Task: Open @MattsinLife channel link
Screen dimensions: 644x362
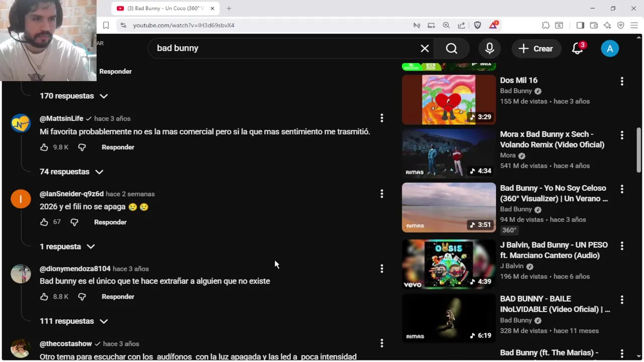Action: (61, 119)
